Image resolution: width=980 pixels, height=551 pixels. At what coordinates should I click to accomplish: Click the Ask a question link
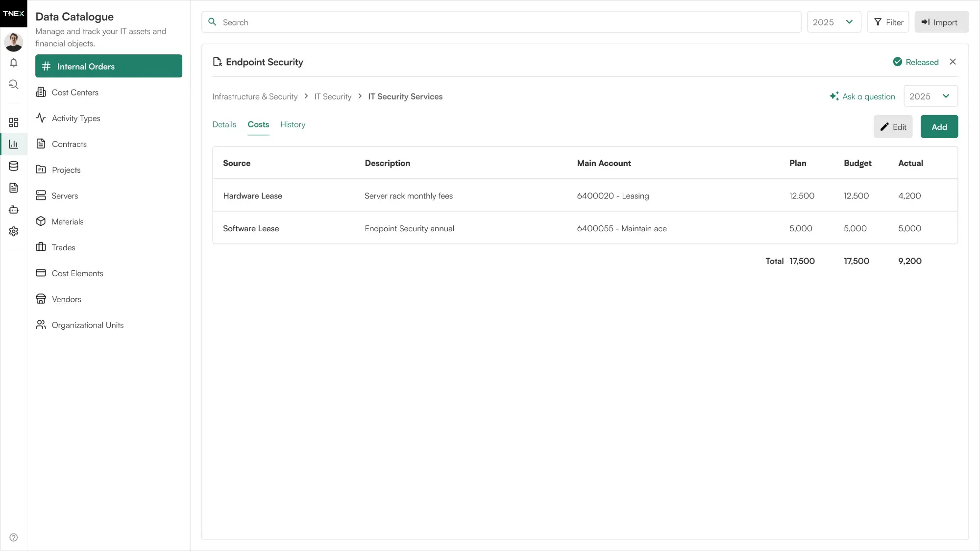pos(862,96)
